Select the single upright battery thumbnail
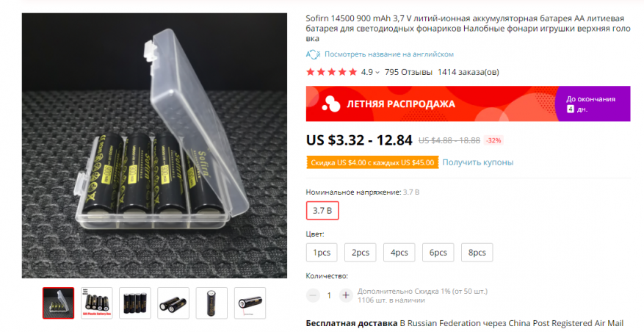 (211, 303)
